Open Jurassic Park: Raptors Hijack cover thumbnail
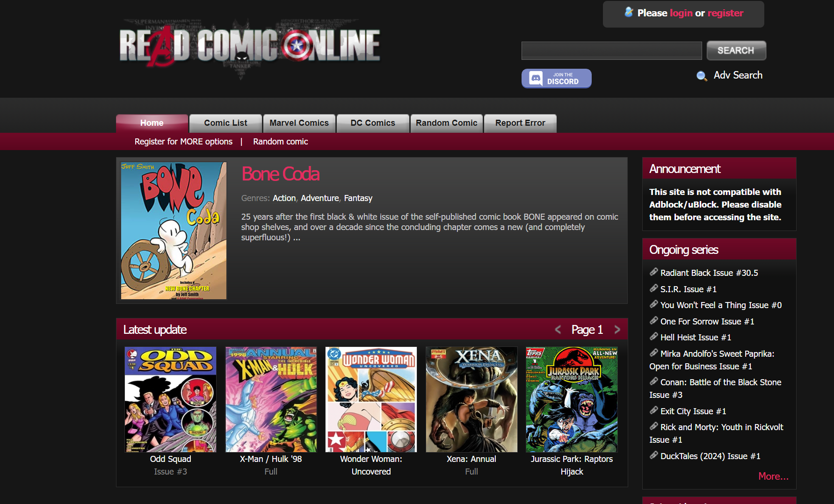This screenshot has width=834, height=504. tap(572, 400)
